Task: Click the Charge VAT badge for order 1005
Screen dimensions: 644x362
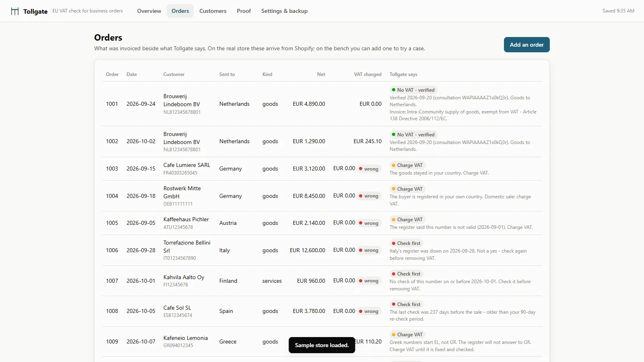Action: tap(407, 220)
